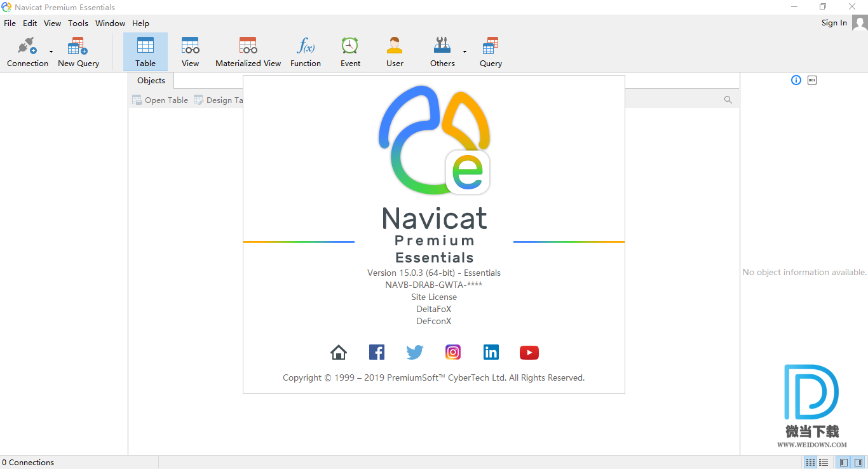Click the Design Table button
Screen dimensions: 868x469
coord(218,100)
